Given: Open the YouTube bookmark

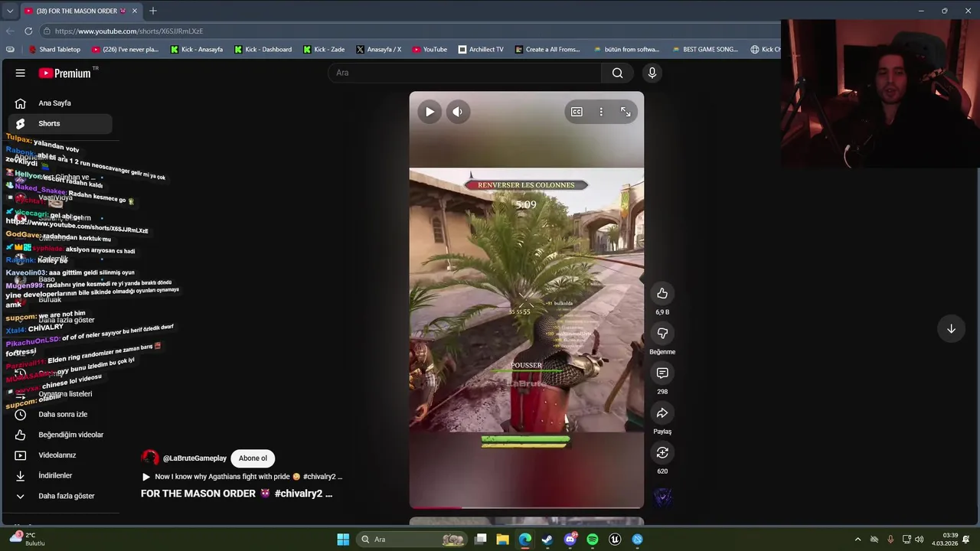Looking at the screenshot, I should point(430,49).
